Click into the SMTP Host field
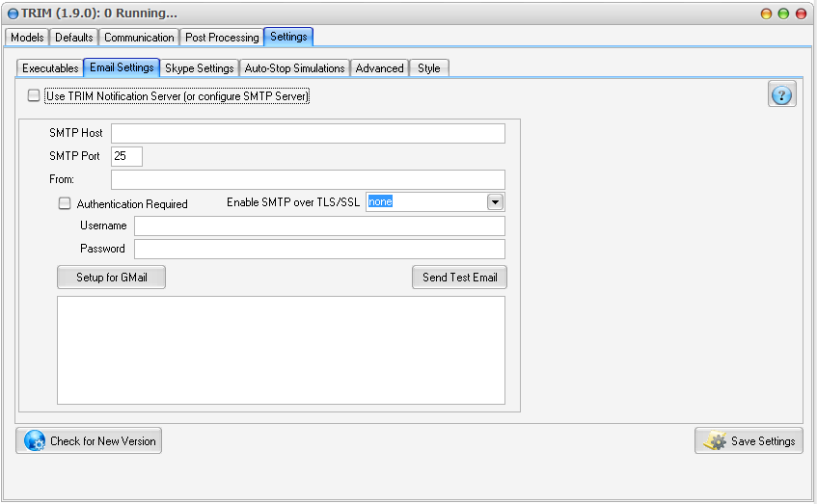 308,133
